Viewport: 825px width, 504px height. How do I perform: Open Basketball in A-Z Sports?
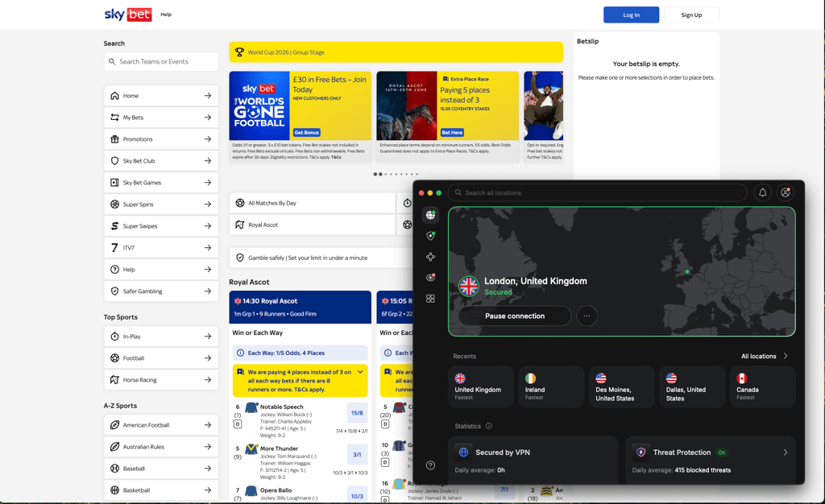161,490
